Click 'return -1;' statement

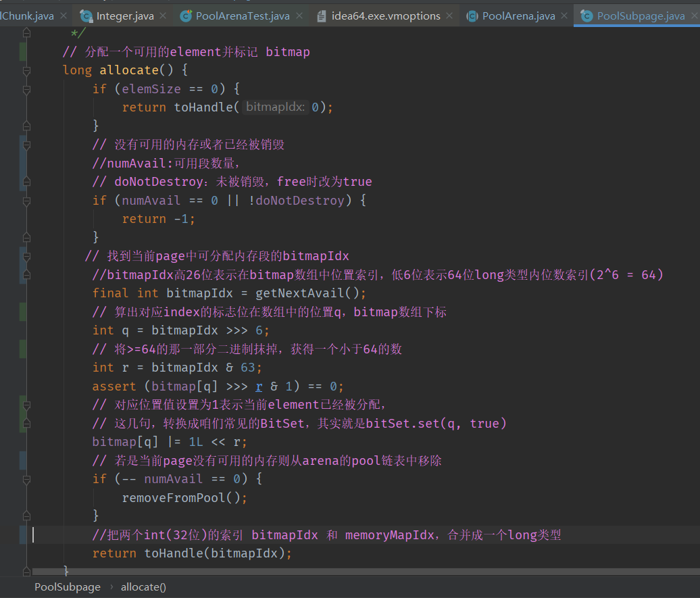[159, 219]
